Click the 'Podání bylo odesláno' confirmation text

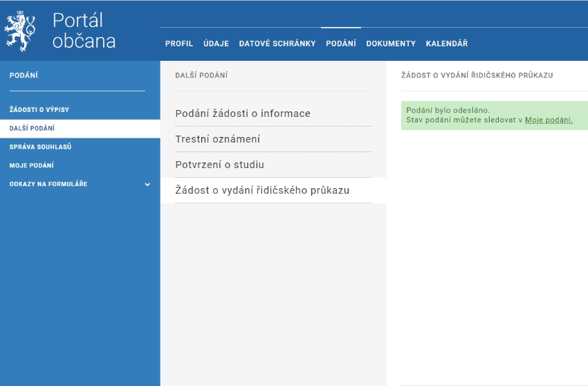click(448, 111)
